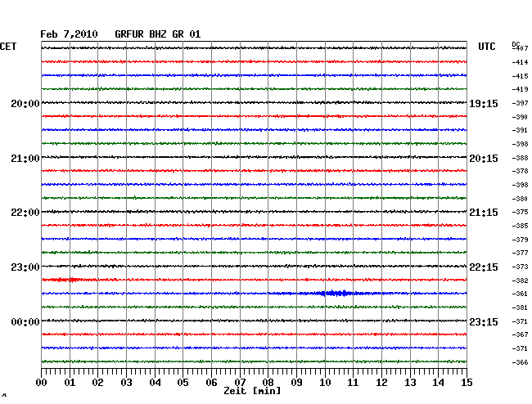
Task: Click the DC offset value '-361'
Action: (x=520, y=294)
